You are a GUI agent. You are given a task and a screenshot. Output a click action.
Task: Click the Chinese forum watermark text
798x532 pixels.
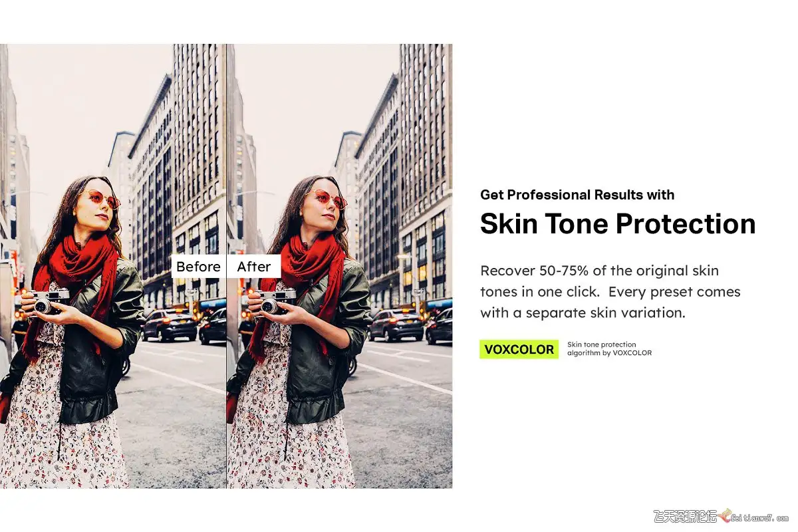tap(686, 517)
